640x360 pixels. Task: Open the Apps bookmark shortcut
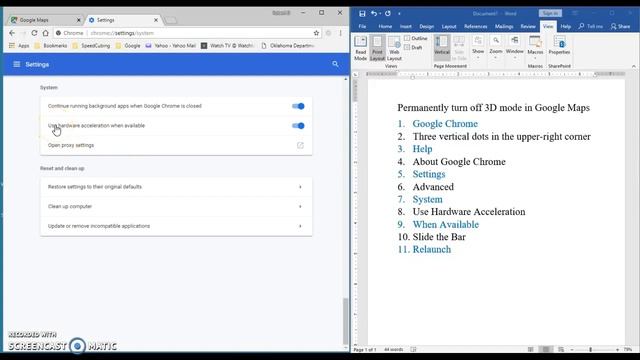[x=19, y=46]
